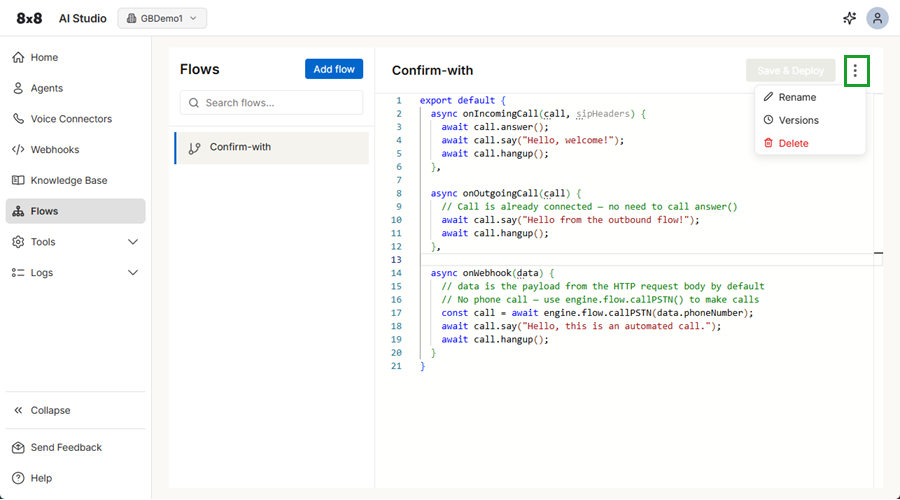Click the AI Studio title
This screenshot has width=900, height=500.
(83, 18)
